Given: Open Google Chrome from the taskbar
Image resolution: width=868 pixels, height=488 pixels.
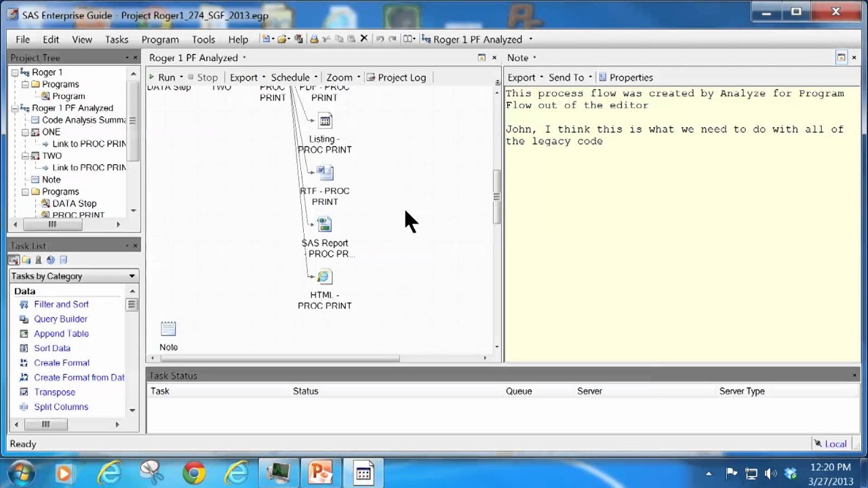Looking at the screenshot, I should click(193, 472).
